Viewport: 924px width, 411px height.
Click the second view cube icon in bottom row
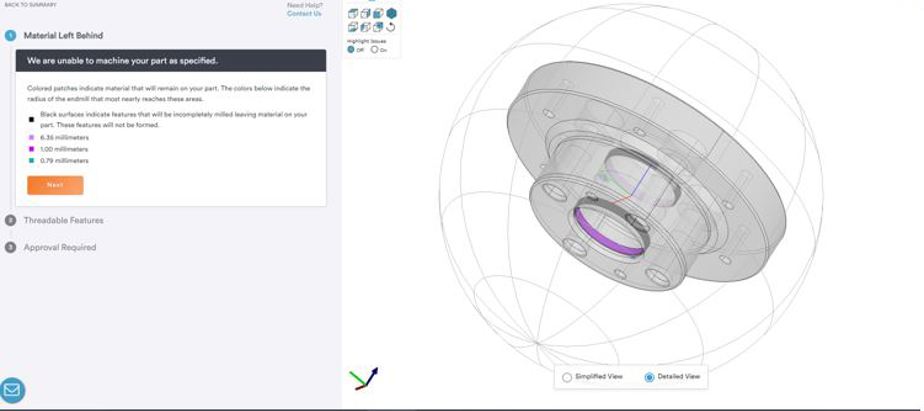pos(365,27)
